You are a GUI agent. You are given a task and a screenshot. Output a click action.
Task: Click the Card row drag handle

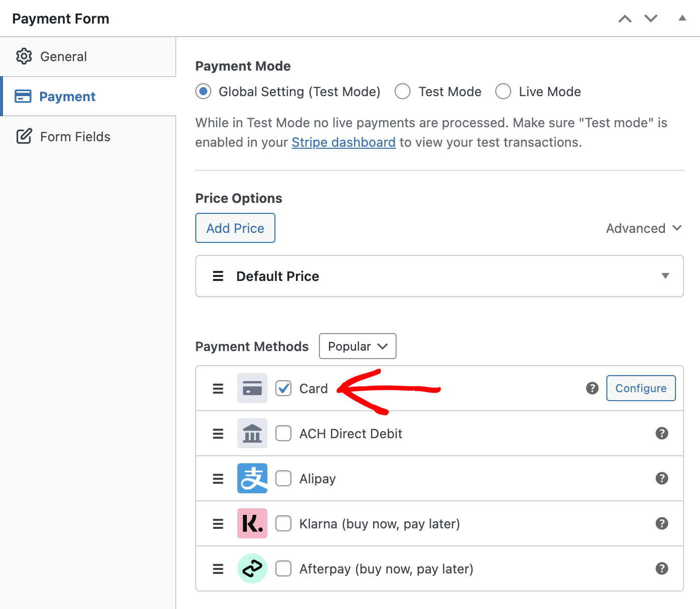(218, 389)
